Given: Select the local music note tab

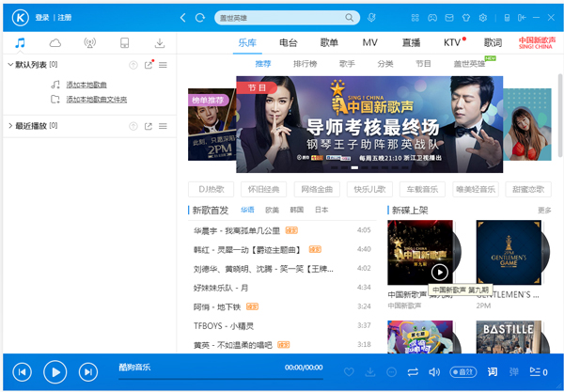Looking at the screenshot, I should [x=20, y=43].
